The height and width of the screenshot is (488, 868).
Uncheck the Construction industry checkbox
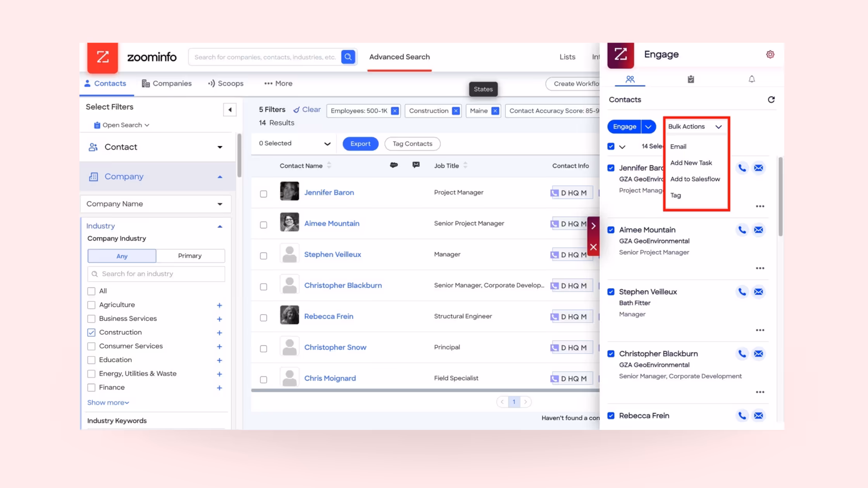[x=91, y=333]
